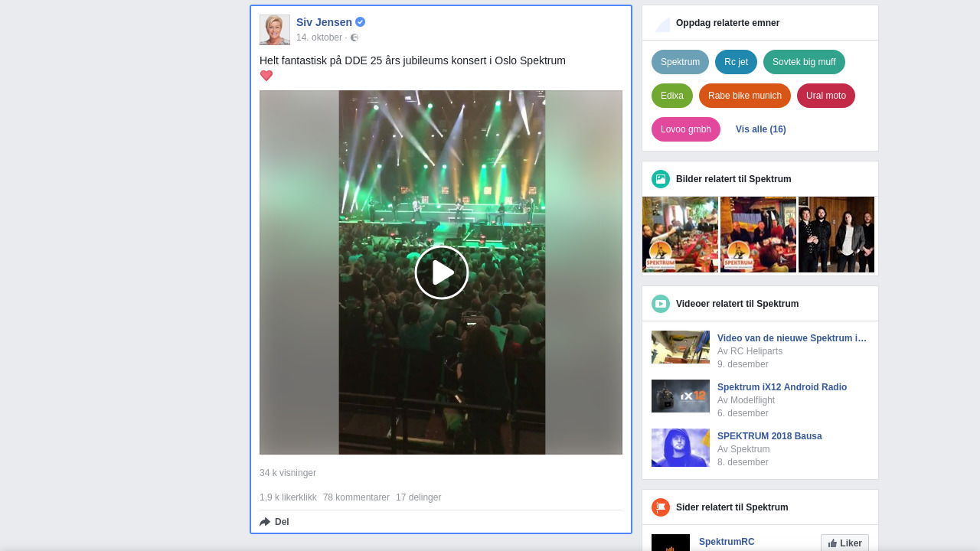Open the 78 kommentarer link
Screen dimensions: 980x551
pyautogui.click(x=356, y=497)
